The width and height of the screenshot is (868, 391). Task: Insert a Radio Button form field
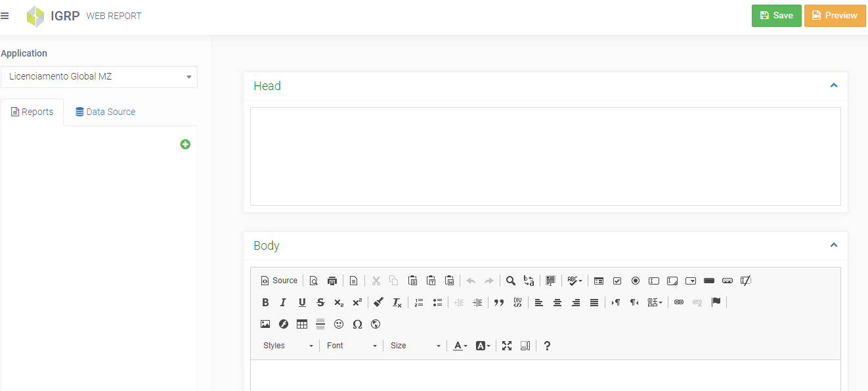pyautogui.click(x=636, y=281)
